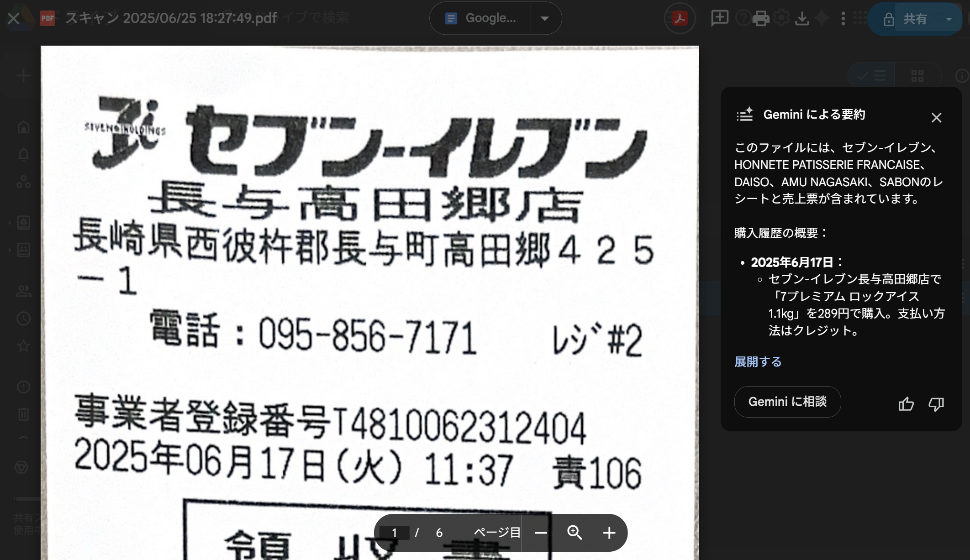Click the dimmed Google apps grid icon
970x560 pixels.
pos(859,18)
